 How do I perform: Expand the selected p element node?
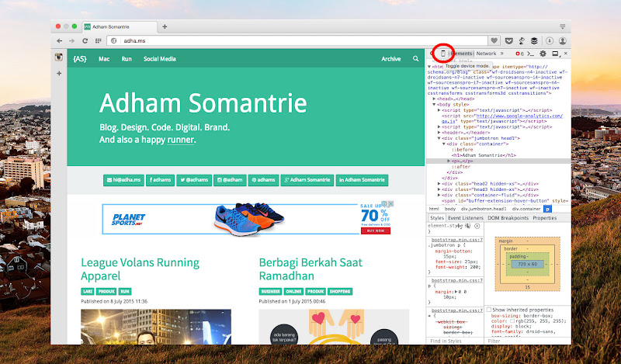point(449,161)
